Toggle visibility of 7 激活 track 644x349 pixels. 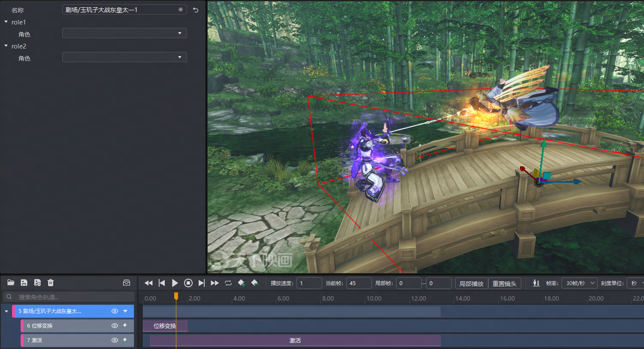point(115,340)
